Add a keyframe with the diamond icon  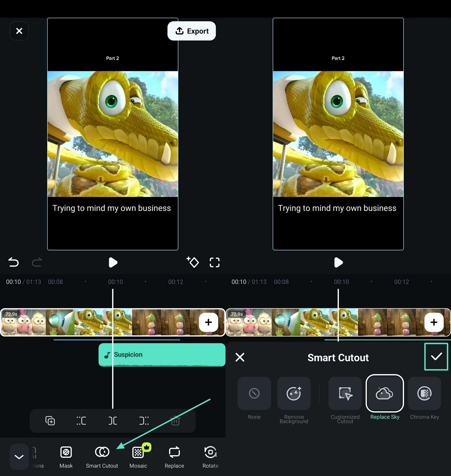(x=193, y=262)
